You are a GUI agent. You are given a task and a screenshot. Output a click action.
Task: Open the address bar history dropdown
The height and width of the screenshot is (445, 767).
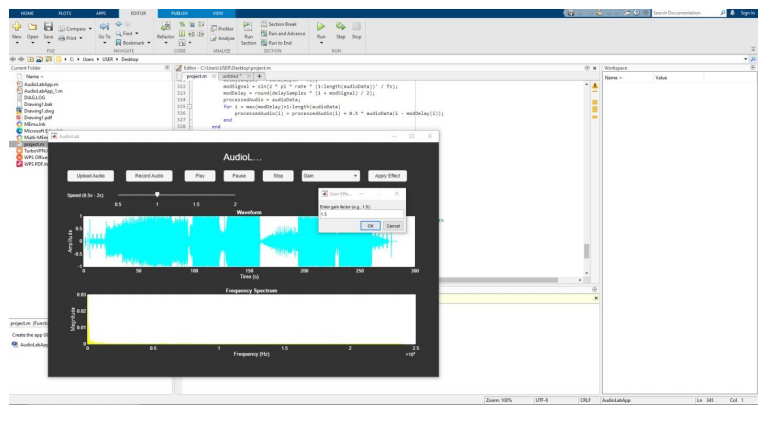[745, 59]
